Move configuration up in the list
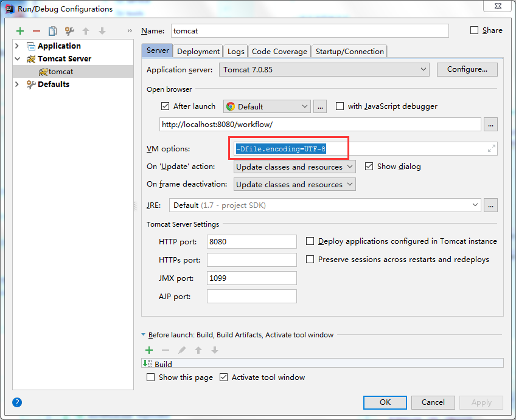This screenshot has height=420, width=516. click(x=86, y=31)
